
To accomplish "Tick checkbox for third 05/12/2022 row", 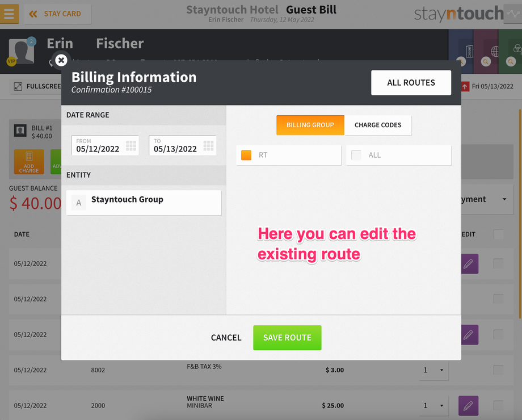I will 498,334.
